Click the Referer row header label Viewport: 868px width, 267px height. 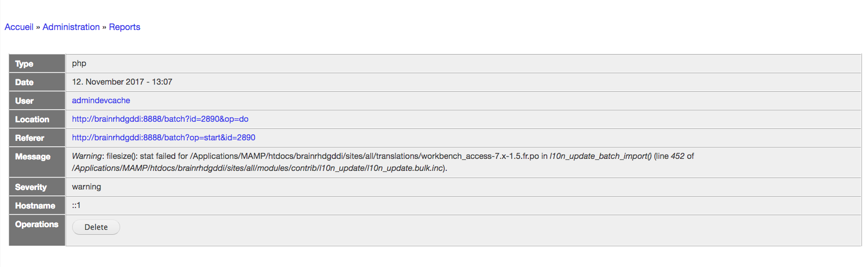pyautogui.click(x=29, y=138)
